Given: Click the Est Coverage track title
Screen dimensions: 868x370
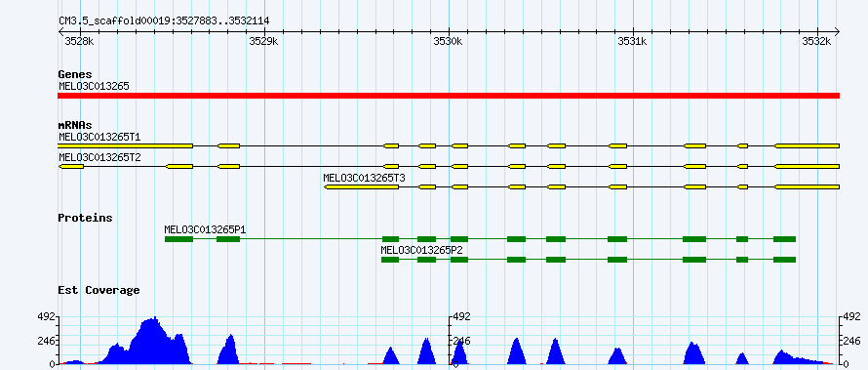Looking at the screenshot, I should (99, 290).
